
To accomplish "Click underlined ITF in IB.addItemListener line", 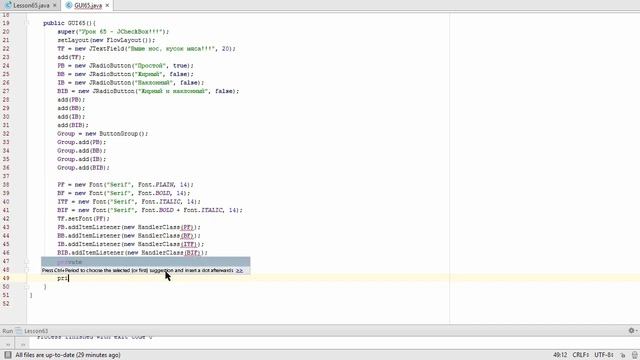I will [x=189, y=244].
